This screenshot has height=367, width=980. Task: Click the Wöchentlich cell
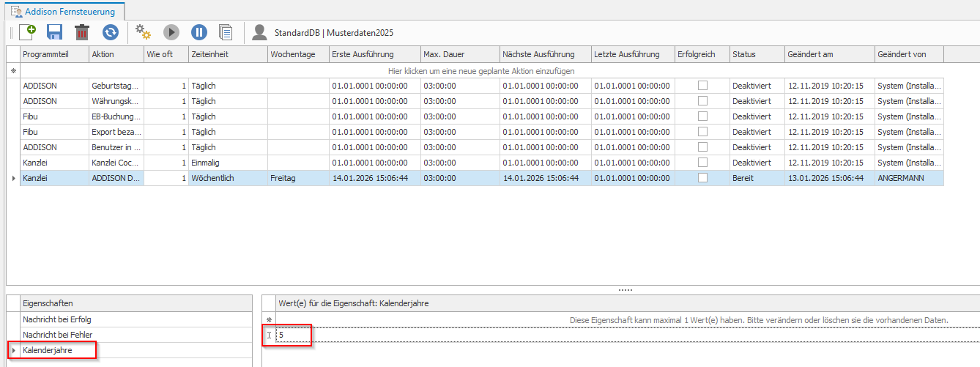(228, 178)
